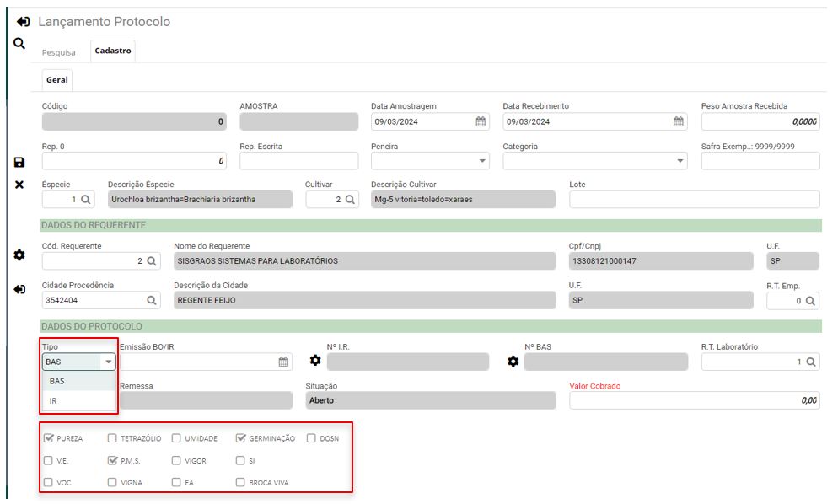
Task: Click the cancel X icon in left sidebar
Action: [19, 185]
